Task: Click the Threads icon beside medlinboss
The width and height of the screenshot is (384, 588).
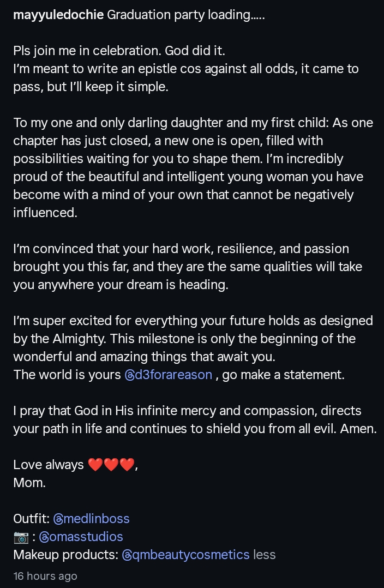Action: [x=58, y=519]
